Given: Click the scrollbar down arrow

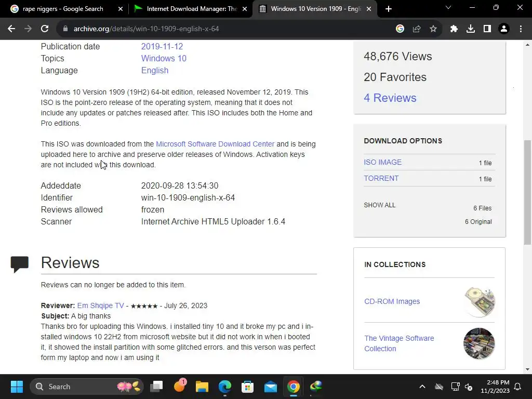Looking at the screenshot, I should tap(527, 369).
